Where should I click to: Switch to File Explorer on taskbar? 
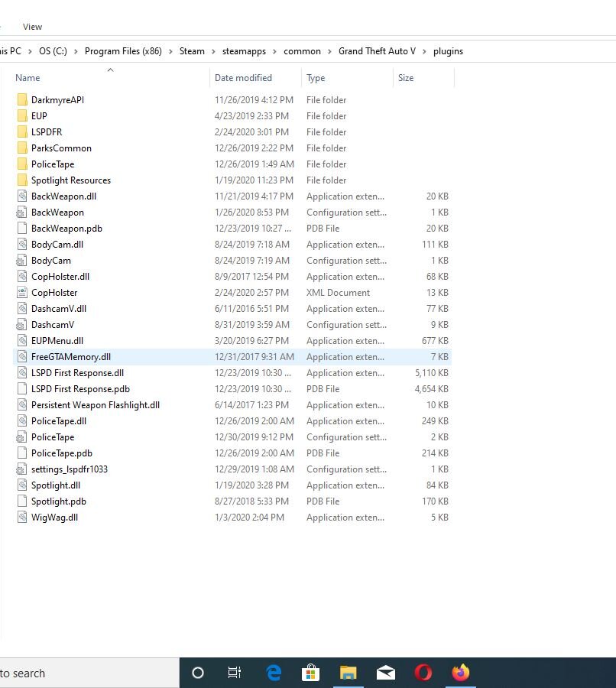coord(349,673)
